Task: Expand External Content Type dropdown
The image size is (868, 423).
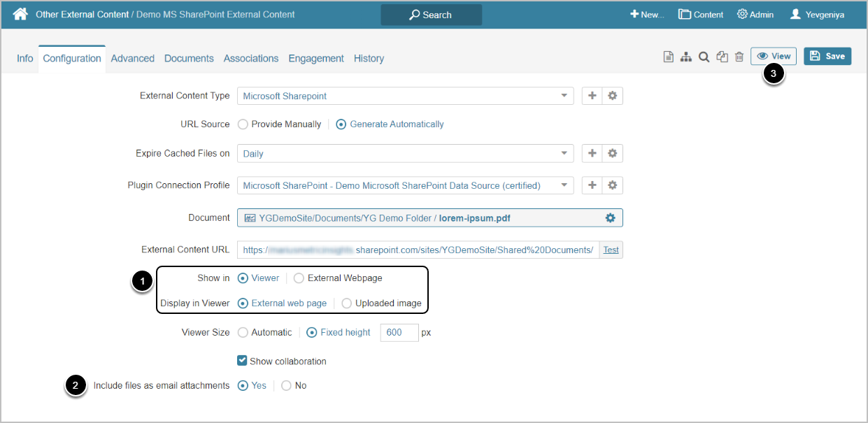Action: point(564,96)
